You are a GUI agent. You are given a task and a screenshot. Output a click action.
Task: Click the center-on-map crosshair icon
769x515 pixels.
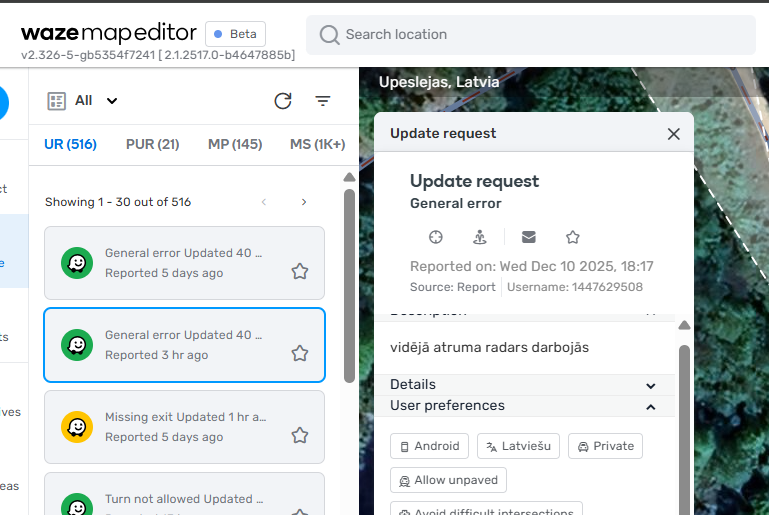436,237
